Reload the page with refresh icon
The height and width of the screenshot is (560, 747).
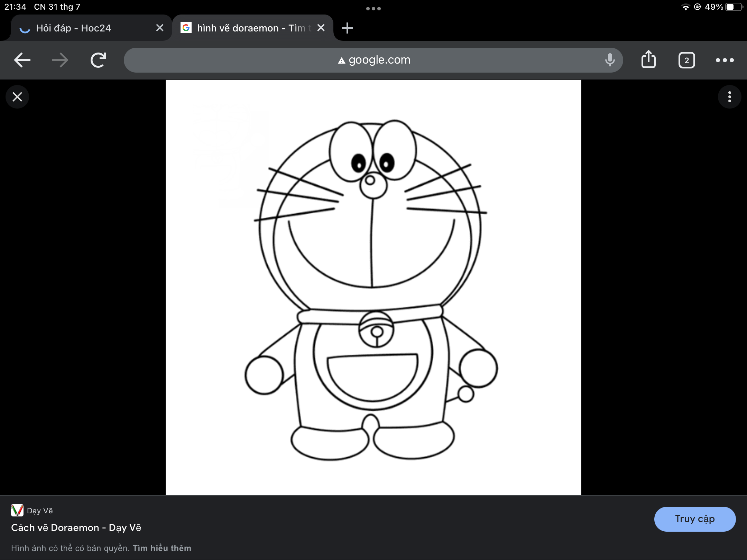pyautogui.click(x=98, y=60)
